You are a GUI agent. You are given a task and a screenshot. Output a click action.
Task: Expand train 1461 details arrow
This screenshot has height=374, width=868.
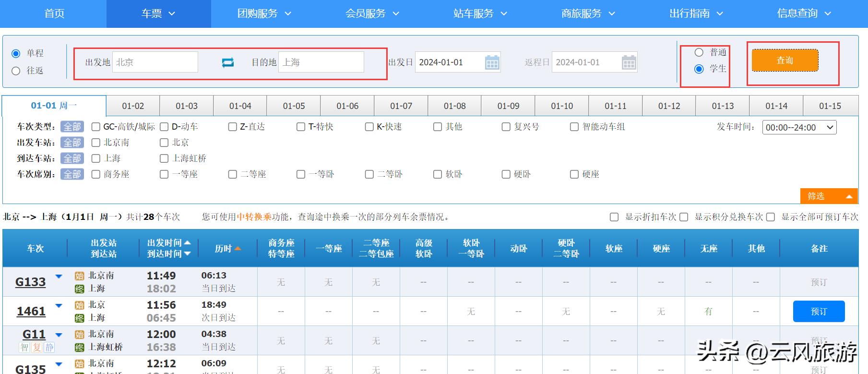coord(59,306)
